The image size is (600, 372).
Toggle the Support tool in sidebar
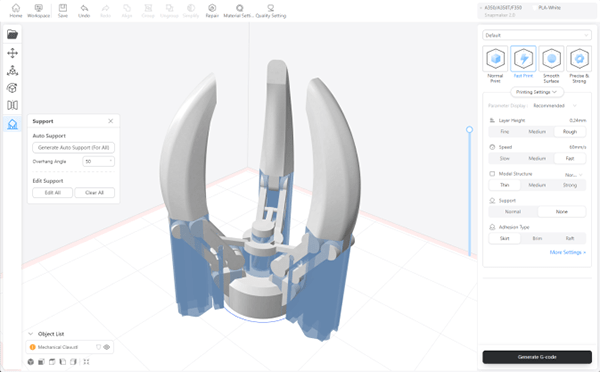pyautogui.click(x=12, y=124)
